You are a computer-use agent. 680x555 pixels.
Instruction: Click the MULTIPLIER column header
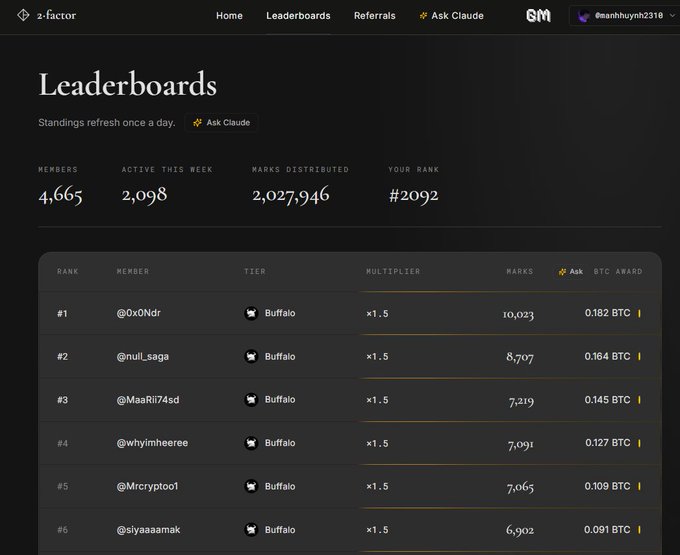pyautogui.click(x=393, y=271)
